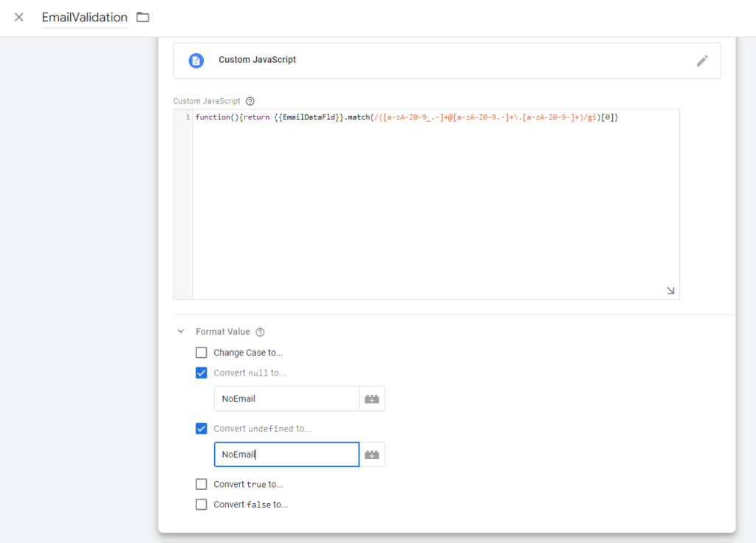Image resolution: width=756 pixels, height=543 pixels.
Task: Click the Convert null value input field
Action: pos(287,398)
